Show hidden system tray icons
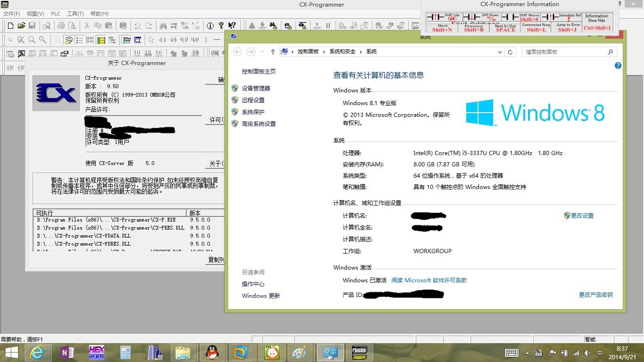Viewport: 644px width, 362px height. (527, 353)
